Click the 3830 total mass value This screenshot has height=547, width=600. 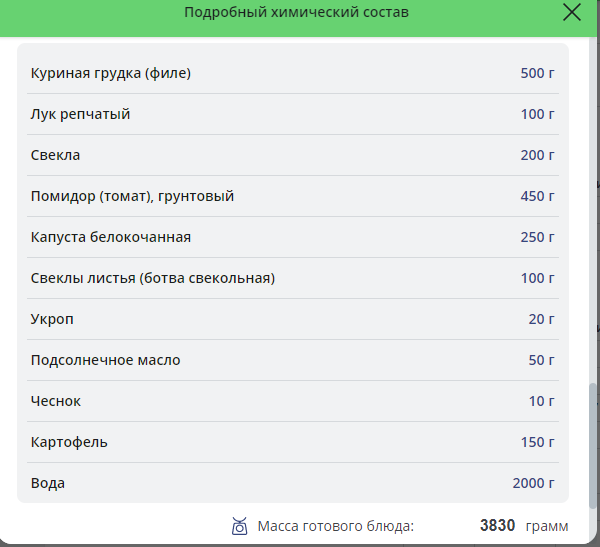point(497,526)
